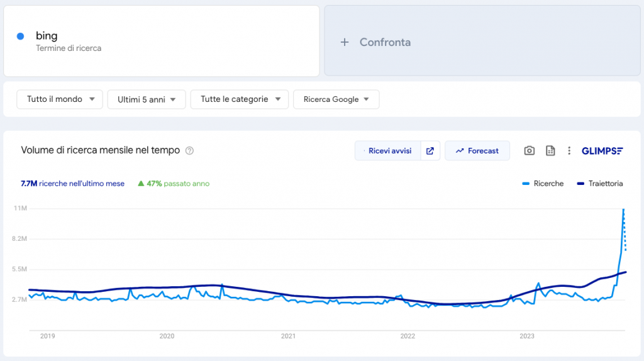Click the export data sheet icon
Viewport: 644px width, 361px height.
click(550, 151)
